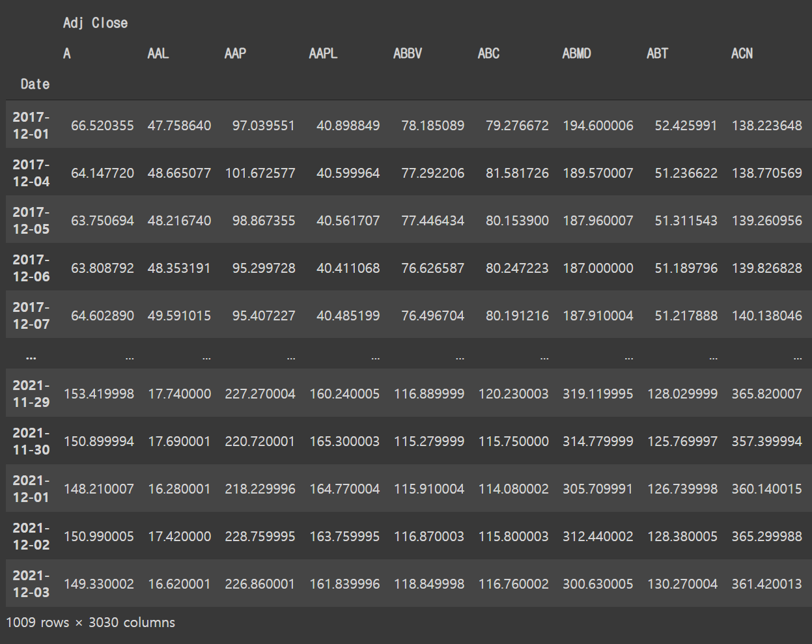The width and height of the screenshot is (812, 644).
Task: Click cell value 17.740000
Action: (x=180, y=394)
